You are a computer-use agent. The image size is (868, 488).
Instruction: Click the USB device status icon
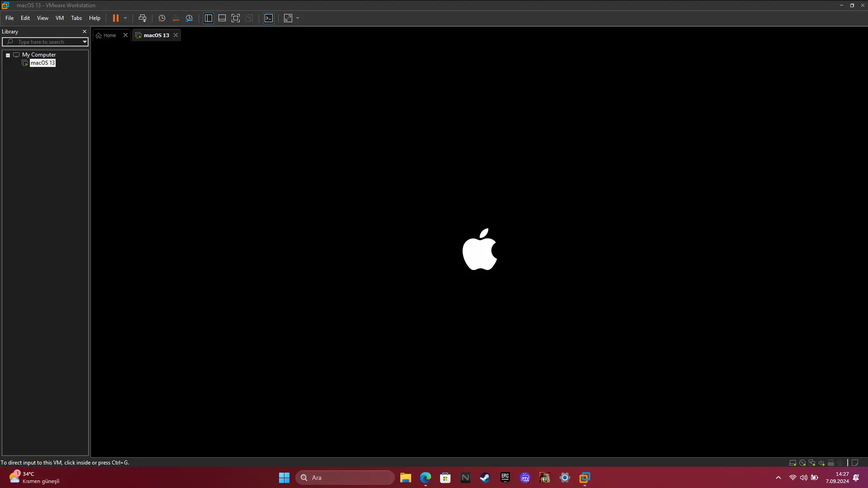coord(831,463)
